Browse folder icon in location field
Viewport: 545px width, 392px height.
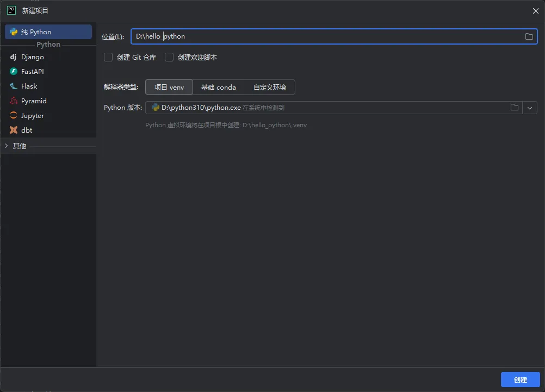point(529,36)
